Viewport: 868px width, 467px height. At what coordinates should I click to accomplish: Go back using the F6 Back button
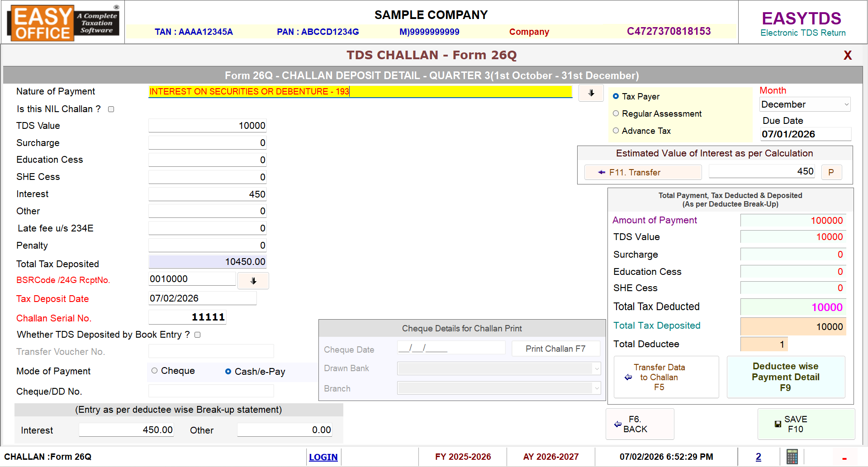tap(640, 424)
